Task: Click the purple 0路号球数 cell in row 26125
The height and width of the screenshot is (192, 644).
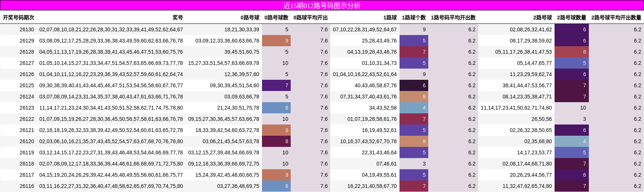Action: coord(276,85)
